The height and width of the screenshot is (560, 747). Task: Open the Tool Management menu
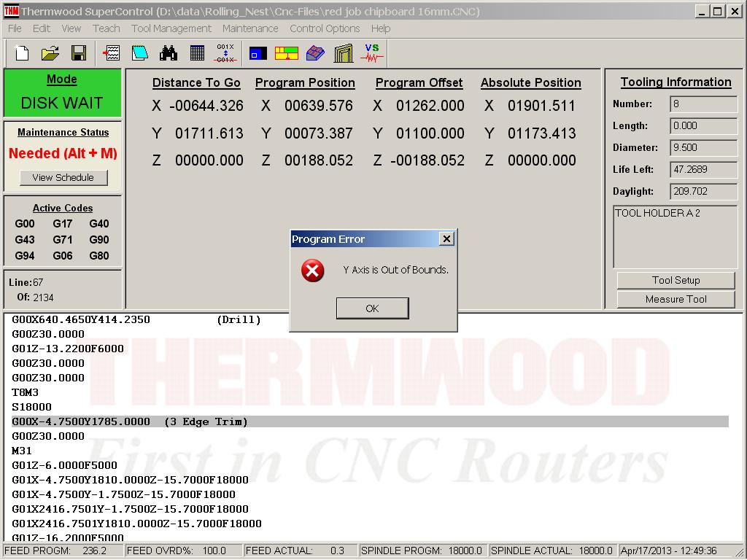[x=171, y=28]
